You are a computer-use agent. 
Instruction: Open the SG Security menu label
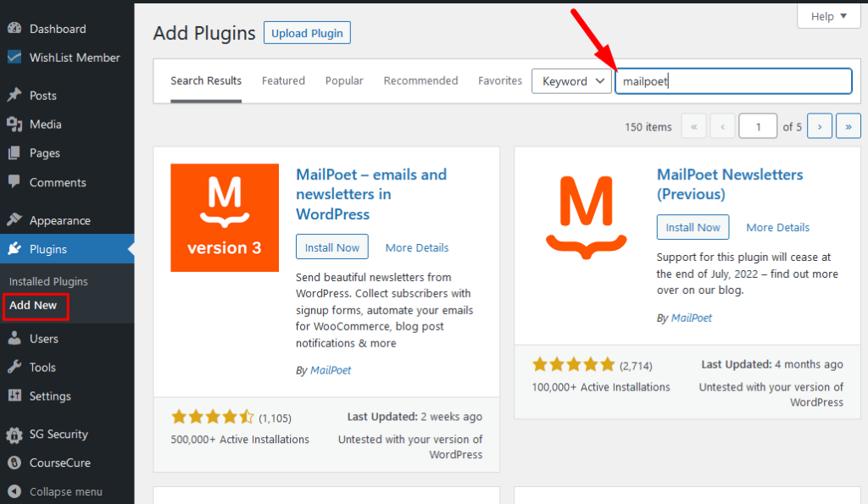(58, 435)
